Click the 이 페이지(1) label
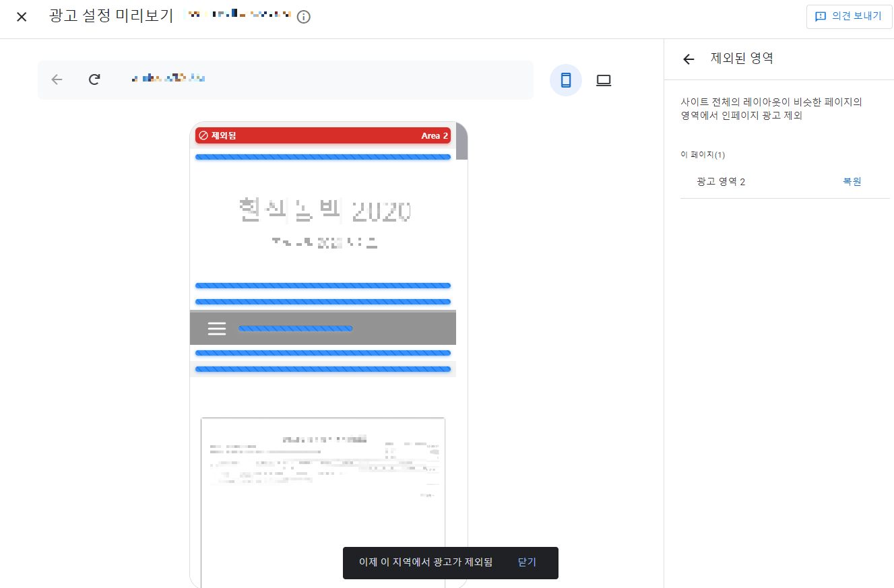894x588 pixels. coord(703,155)
